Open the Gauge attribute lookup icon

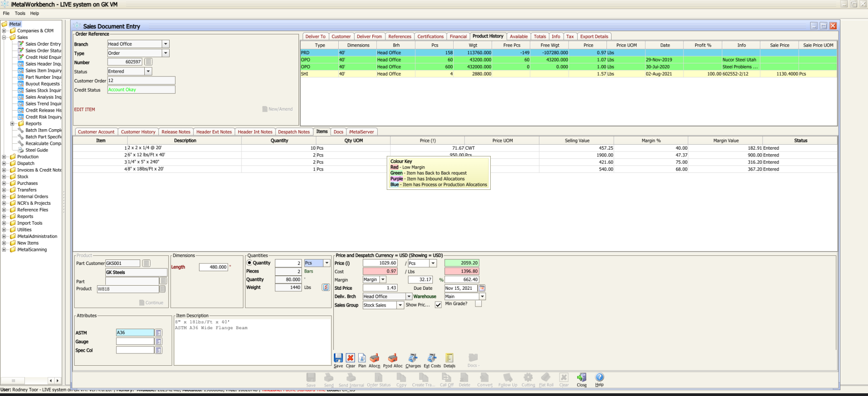158,342
